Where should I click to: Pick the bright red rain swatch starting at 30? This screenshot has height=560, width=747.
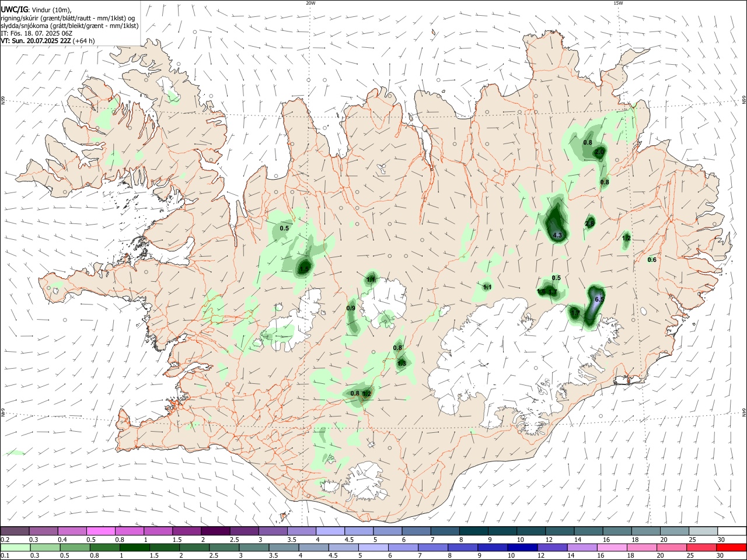[732, 548]
